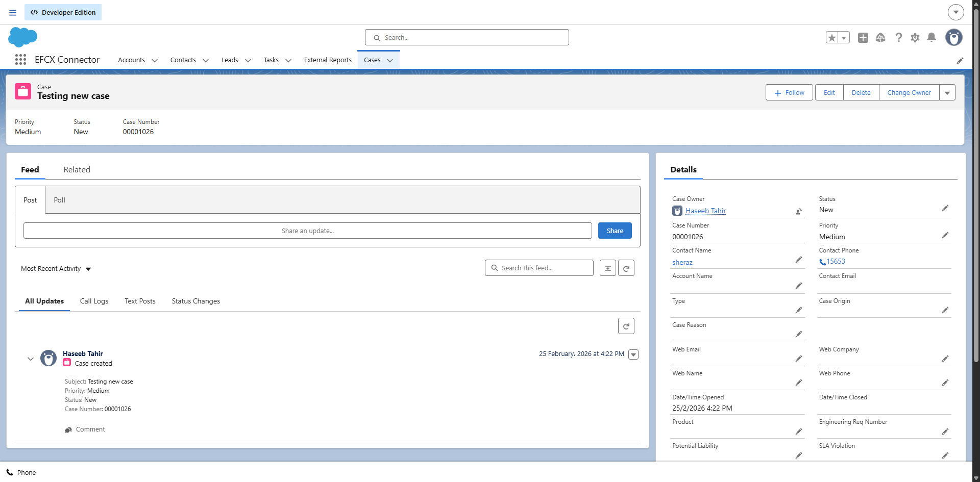
Task: Show more case actions dropdown
Action: click(947, 92)
